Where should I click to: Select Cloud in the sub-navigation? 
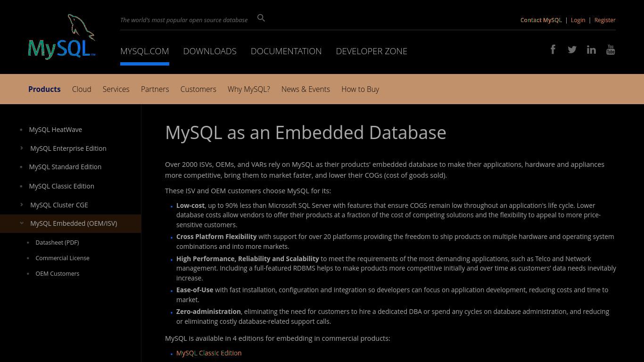tap(82, 89)
